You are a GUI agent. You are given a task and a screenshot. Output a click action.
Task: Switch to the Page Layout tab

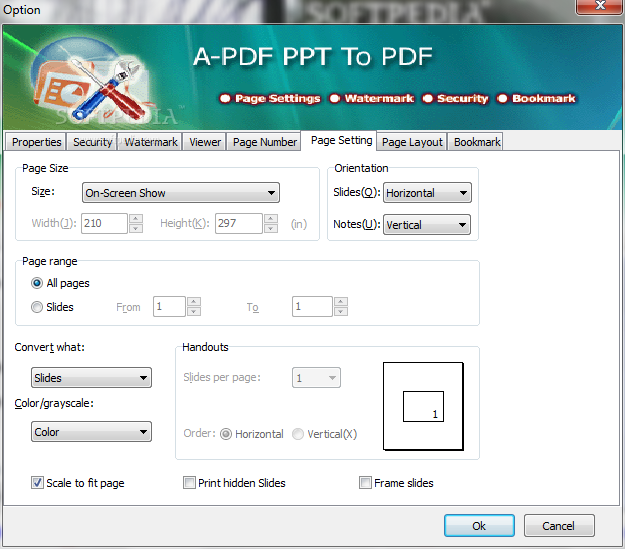point(412,142)
